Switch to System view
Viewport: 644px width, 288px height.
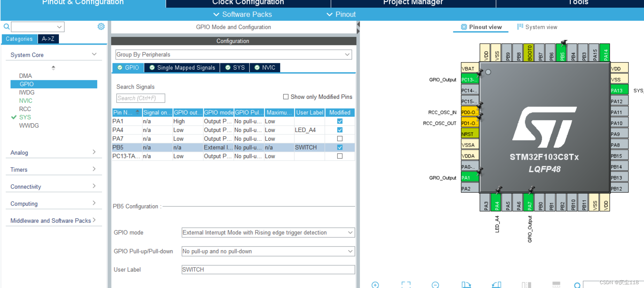point(537,27)
